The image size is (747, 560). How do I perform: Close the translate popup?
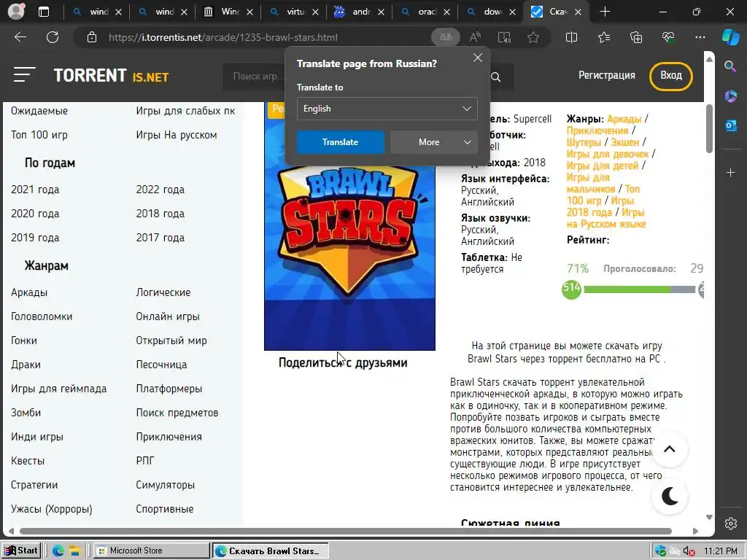click(478, 58)
